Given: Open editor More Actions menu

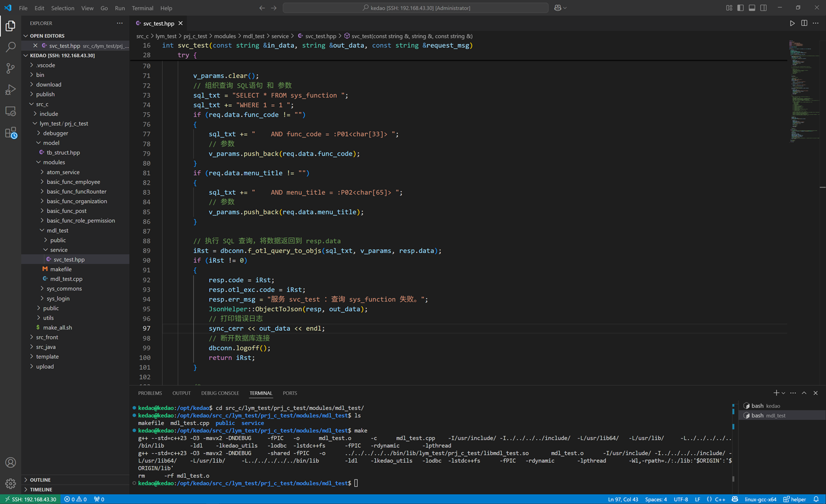Looking at the screenshot, I should pyautogui.click(x=816, y=24).
